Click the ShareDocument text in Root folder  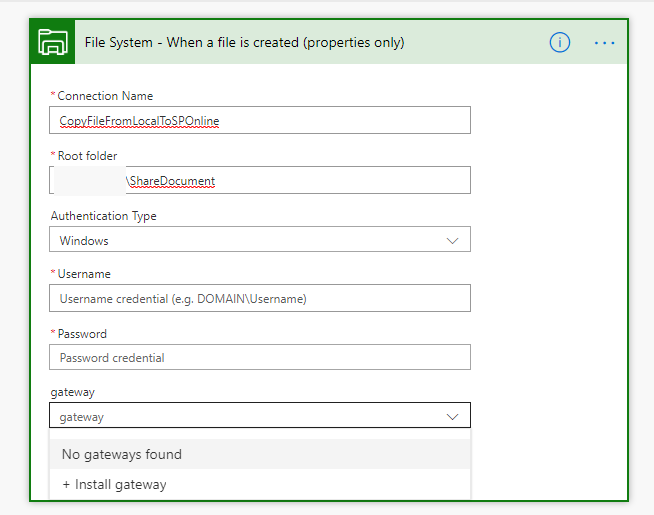coord(170,181)
